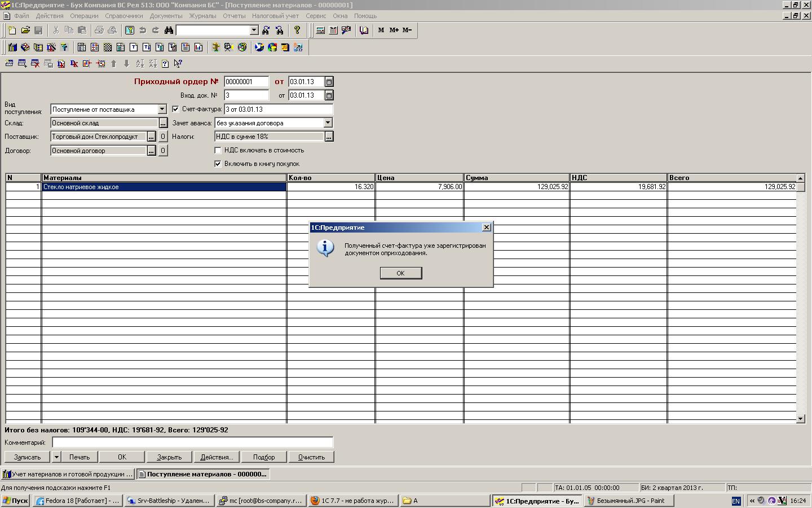
Task: Toggle Включить в книгу покупок checkbox
Action: point(218,164)
